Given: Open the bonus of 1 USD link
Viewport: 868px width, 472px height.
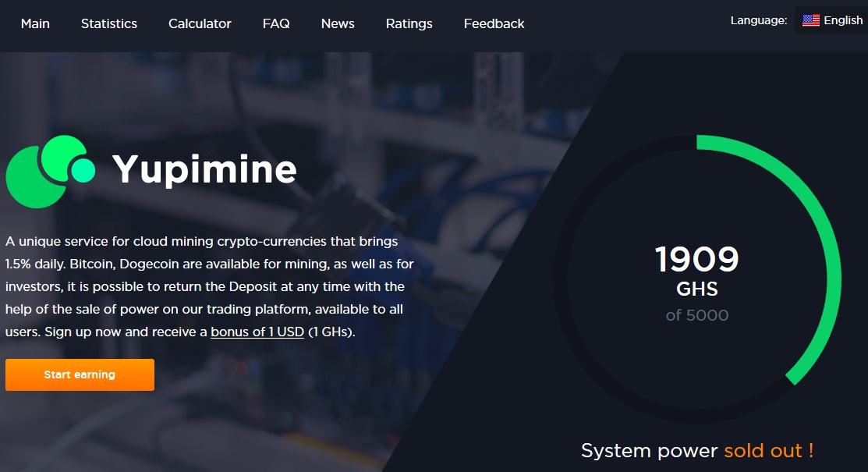Looking at the screenshot, I should (257, 331).
